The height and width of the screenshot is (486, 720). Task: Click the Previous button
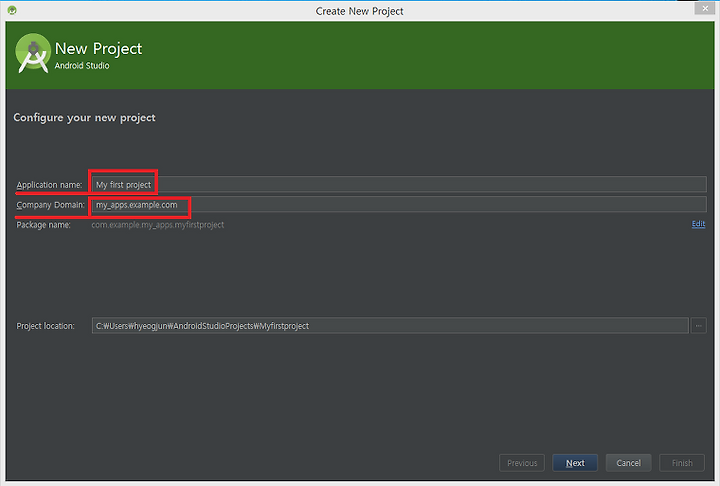click(x=522, y=463)
